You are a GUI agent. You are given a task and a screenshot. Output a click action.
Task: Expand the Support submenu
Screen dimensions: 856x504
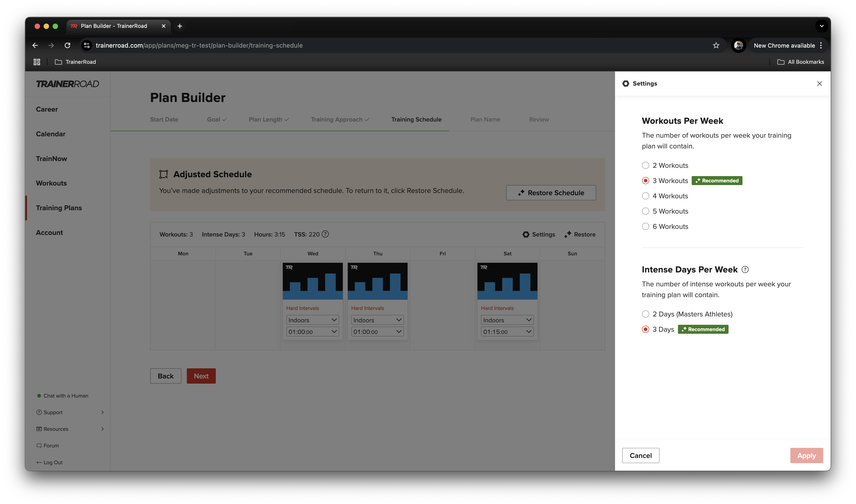[70, 412]
